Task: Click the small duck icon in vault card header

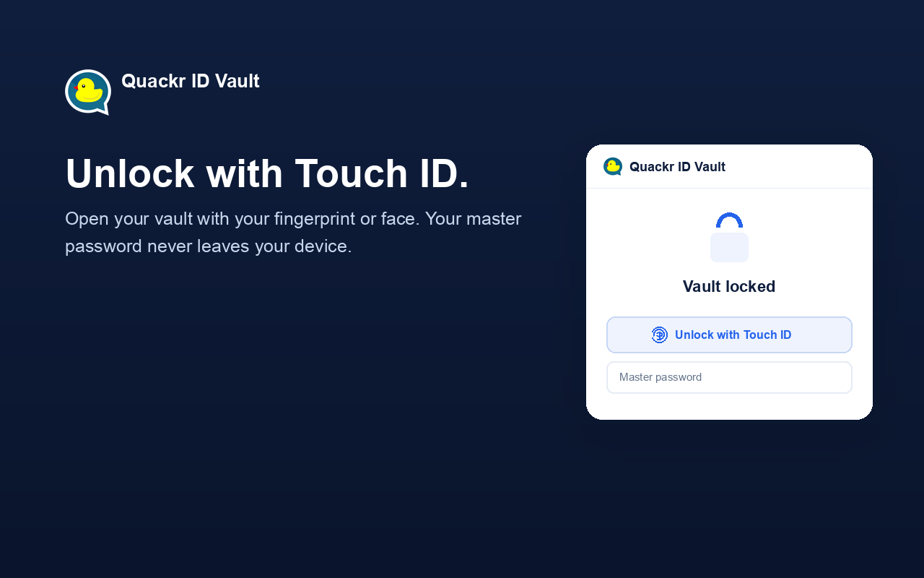Action: click(613, 167)
